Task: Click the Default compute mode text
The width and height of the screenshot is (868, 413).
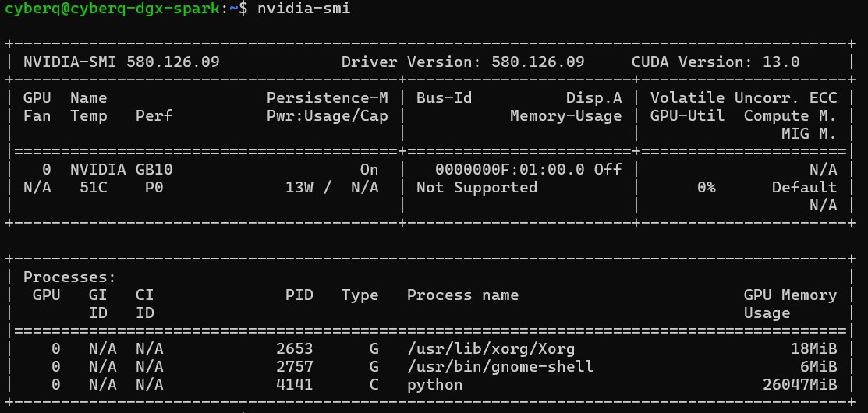Action: [x=804, y=188]
